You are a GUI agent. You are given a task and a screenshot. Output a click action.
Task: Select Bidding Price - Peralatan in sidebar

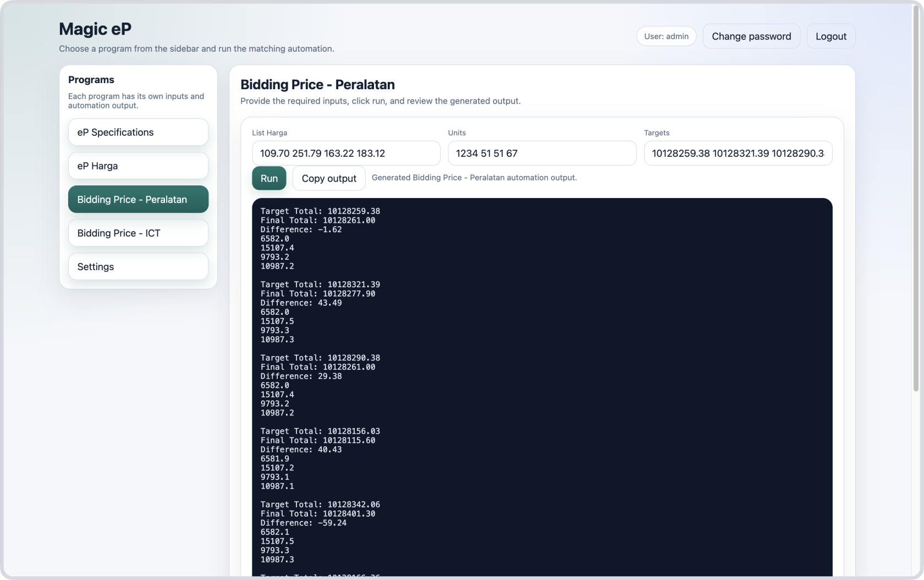point(138,199)
